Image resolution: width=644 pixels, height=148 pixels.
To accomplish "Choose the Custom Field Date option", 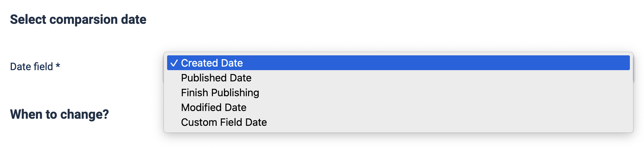I will click(x=224, y=122).
